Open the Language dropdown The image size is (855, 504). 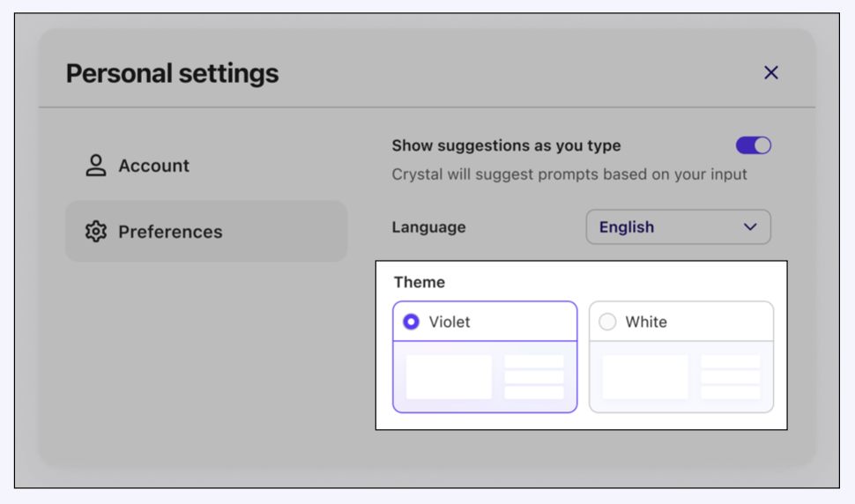click(x=678, y=227)
